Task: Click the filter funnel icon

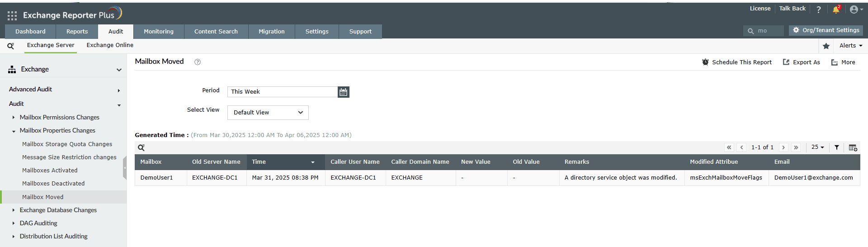Action: [837, 147]
